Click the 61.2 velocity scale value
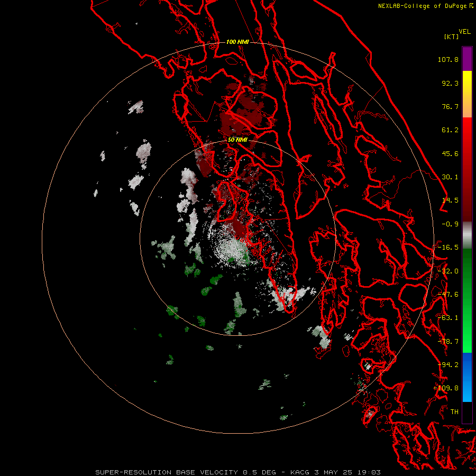The height and width of the screenshot is (476, 476). tap(450, 130)
